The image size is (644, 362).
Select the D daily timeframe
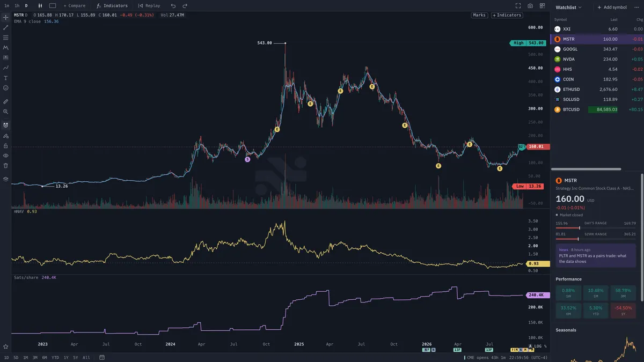[x=26, y=5]
